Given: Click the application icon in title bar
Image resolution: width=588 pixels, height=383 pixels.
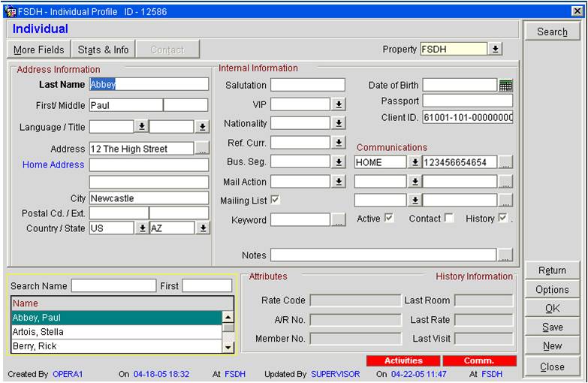Looking at the screenshot, I should coord(11,11).
